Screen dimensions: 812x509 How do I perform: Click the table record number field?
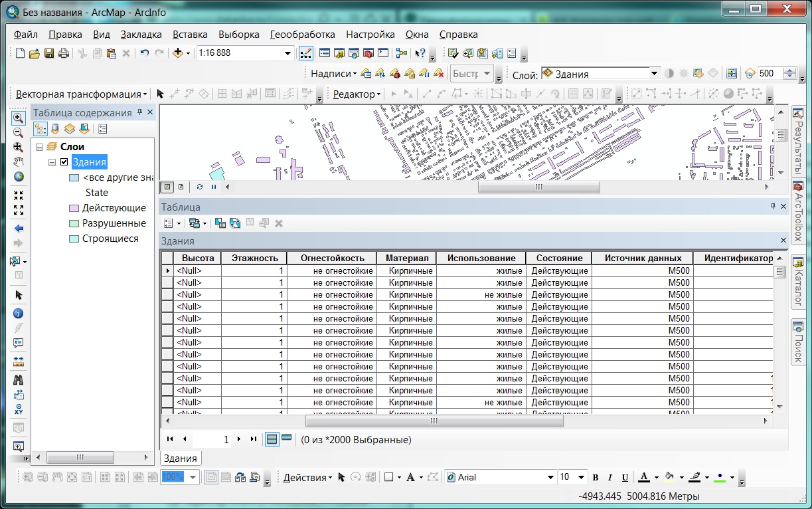[x=212, y=439]
